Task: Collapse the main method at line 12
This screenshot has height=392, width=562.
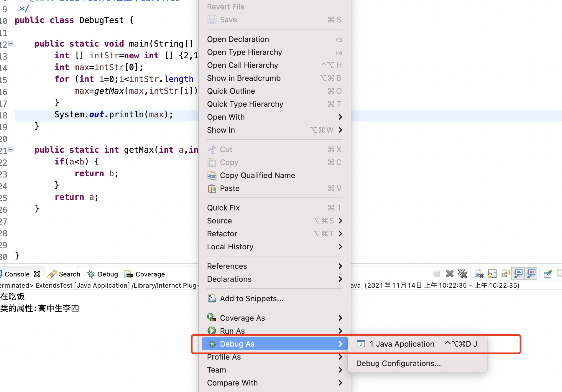Action: (x=10, y=43)
